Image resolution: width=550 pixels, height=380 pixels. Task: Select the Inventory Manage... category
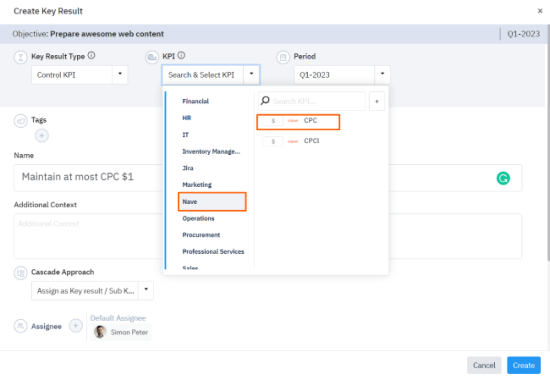[211, 152]
